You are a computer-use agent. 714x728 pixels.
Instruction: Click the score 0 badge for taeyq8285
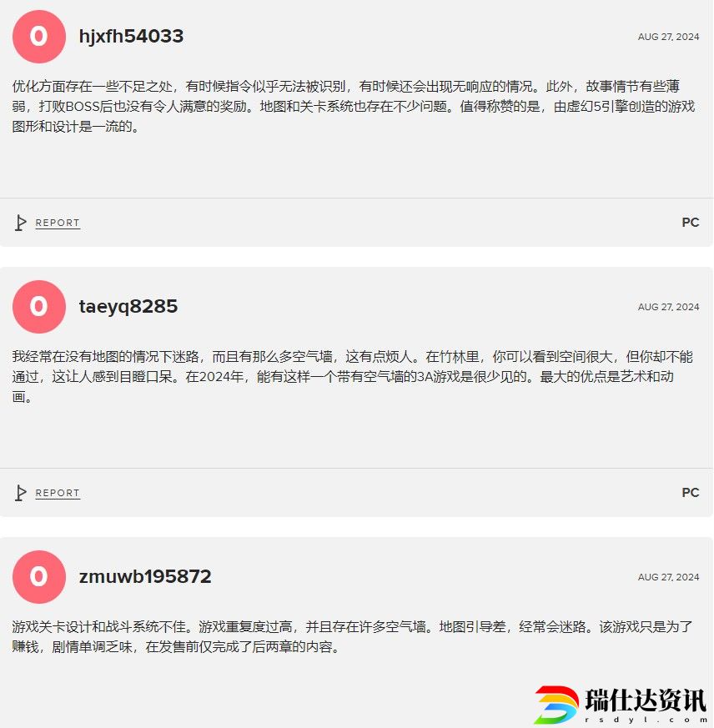[x=39, y=307]
